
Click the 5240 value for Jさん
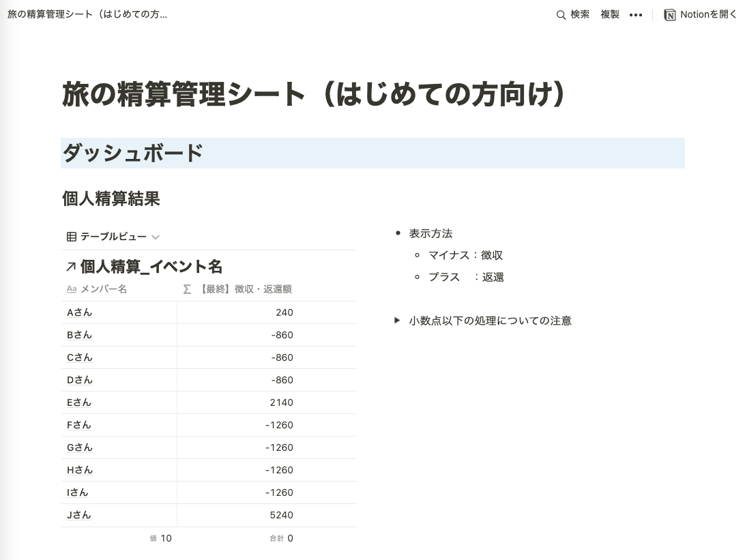[x=281, y=515]
